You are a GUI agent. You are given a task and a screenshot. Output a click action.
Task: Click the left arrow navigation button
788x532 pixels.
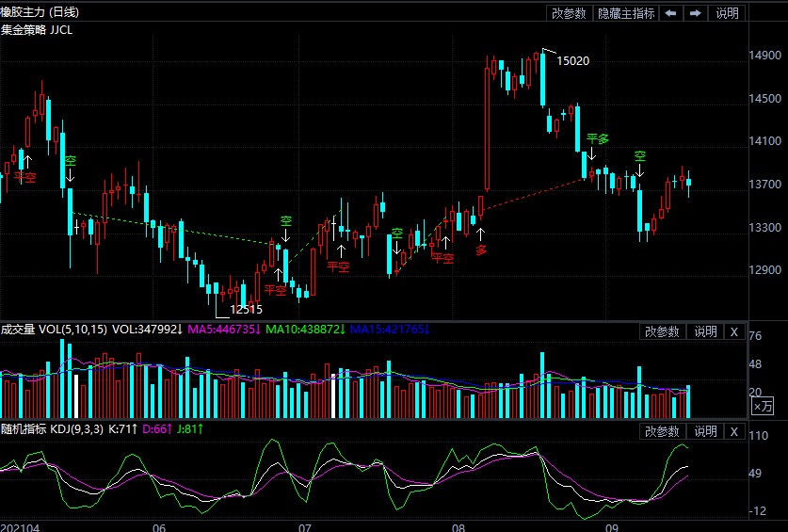coord(670,13)
